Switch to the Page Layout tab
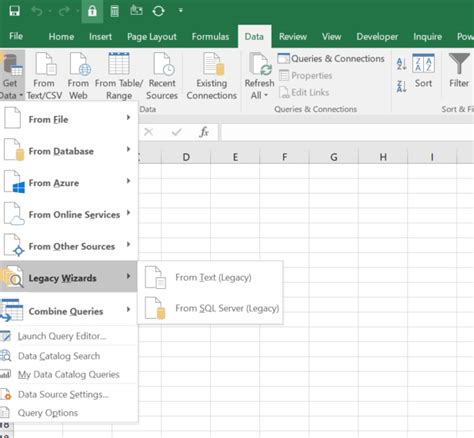This screenshot has height=438, width=474. click(152, 37)
